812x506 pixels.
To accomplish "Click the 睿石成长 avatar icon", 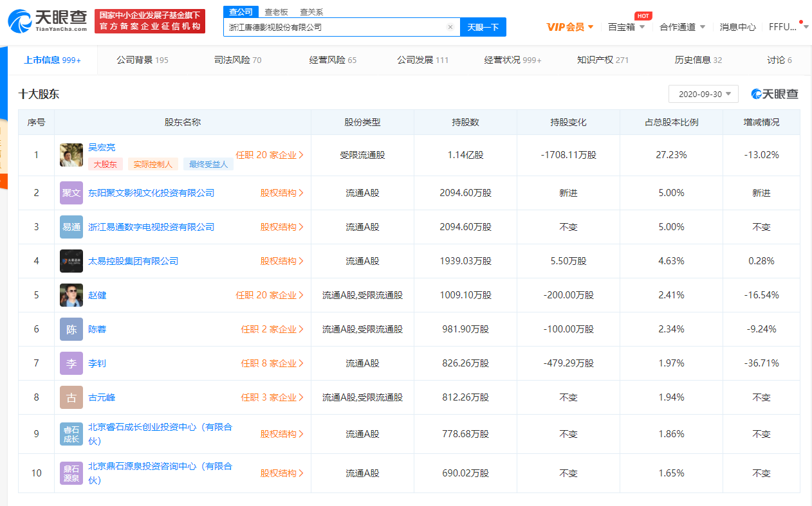I will tap(71, 434).
